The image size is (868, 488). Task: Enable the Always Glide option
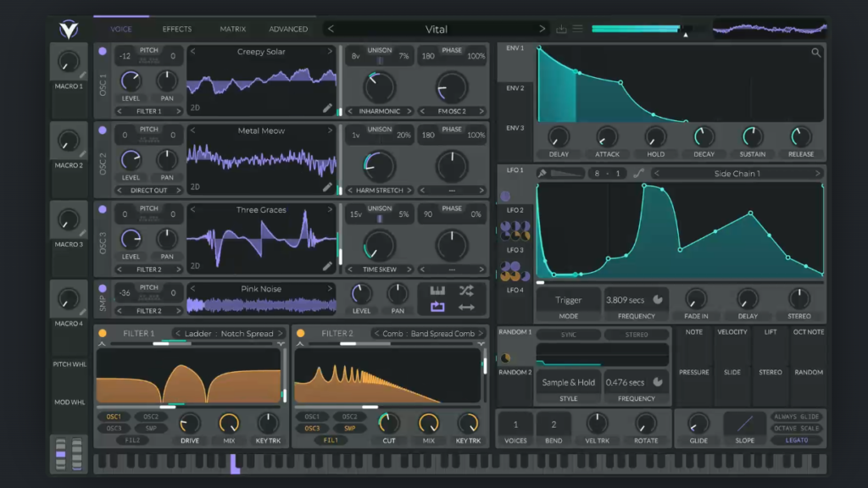pos(797,417)
